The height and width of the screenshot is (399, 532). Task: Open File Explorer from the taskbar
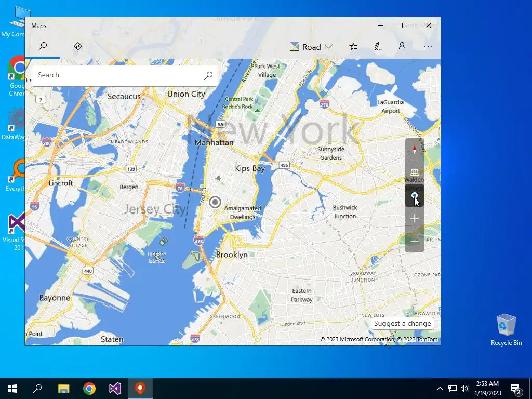coord(63,389)
